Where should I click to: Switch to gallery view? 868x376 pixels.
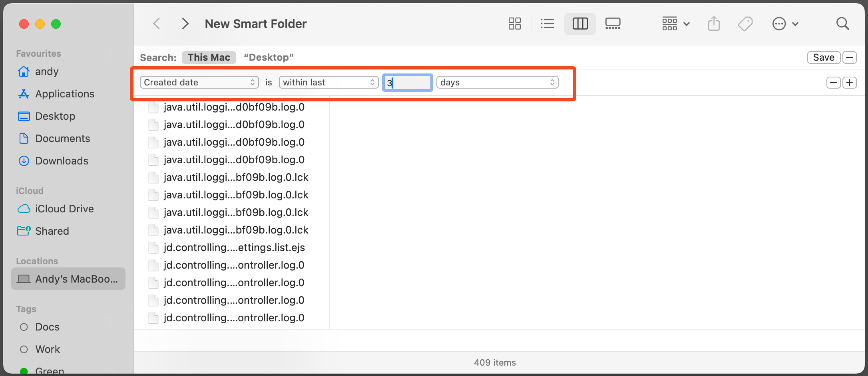tap(613, 24)
